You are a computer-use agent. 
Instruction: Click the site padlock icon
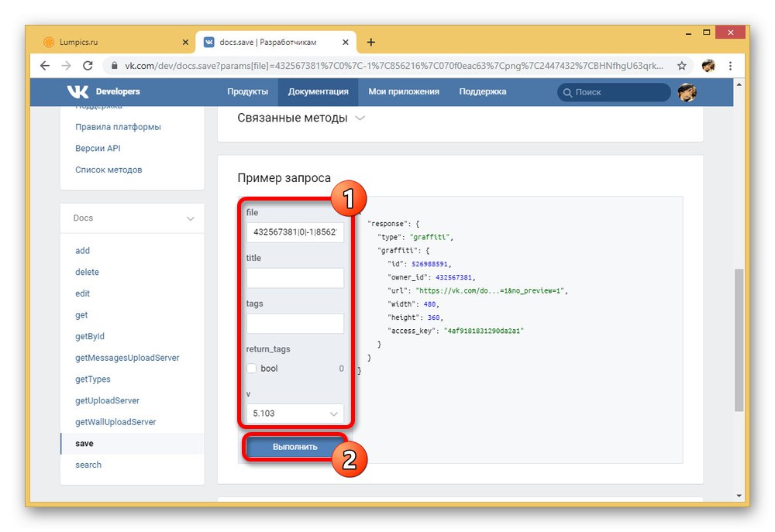[x=114, y=66]
